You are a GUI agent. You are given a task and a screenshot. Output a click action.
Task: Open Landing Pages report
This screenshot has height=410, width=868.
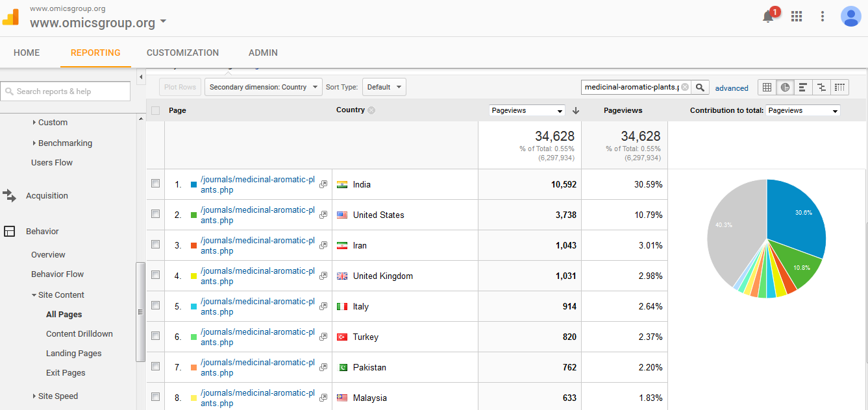[73, 353]
